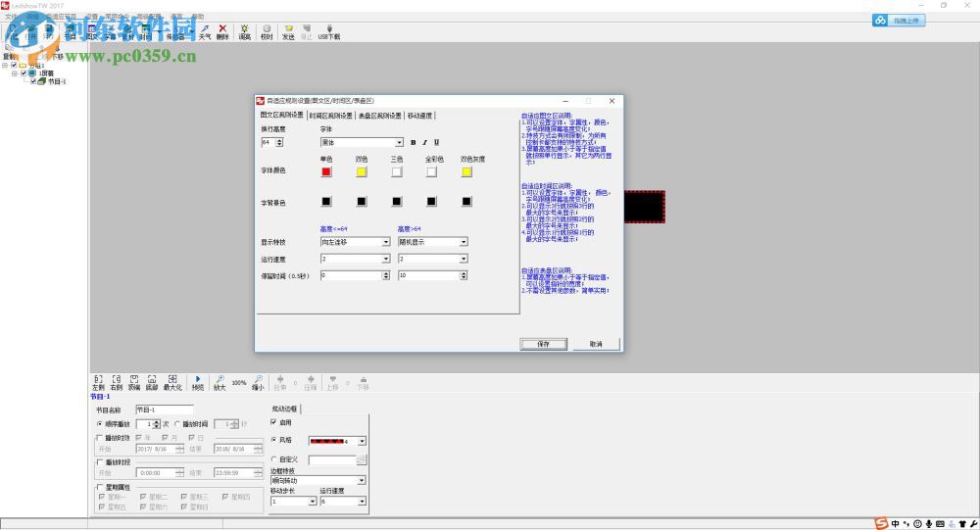
Task: Switch to the 移动速度 tab
Action: click(420, 115)
